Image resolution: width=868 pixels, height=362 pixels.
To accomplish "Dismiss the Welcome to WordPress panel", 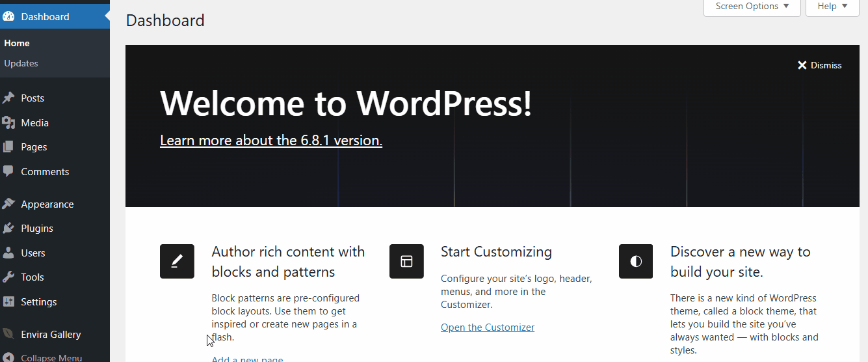I will coord(819,65).
